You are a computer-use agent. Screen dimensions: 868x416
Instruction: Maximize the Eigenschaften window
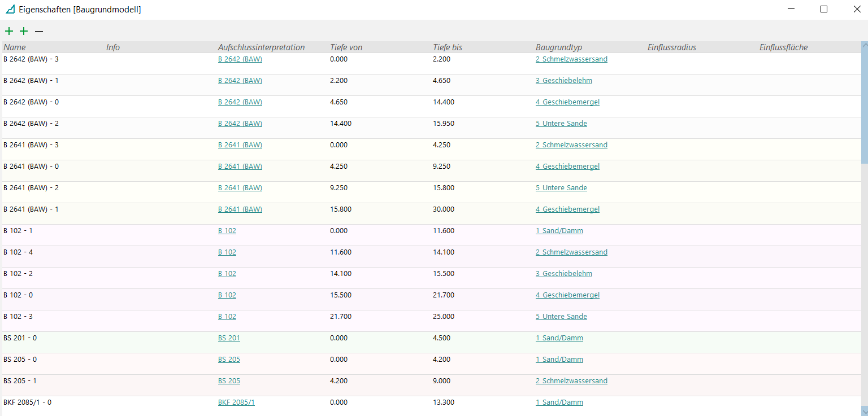tap(824, 10)
